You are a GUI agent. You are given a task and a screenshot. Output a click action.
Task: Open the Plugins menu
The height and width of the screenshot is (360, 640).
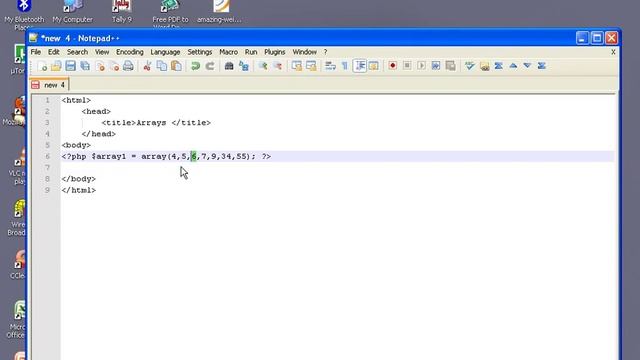pos(275,52)
